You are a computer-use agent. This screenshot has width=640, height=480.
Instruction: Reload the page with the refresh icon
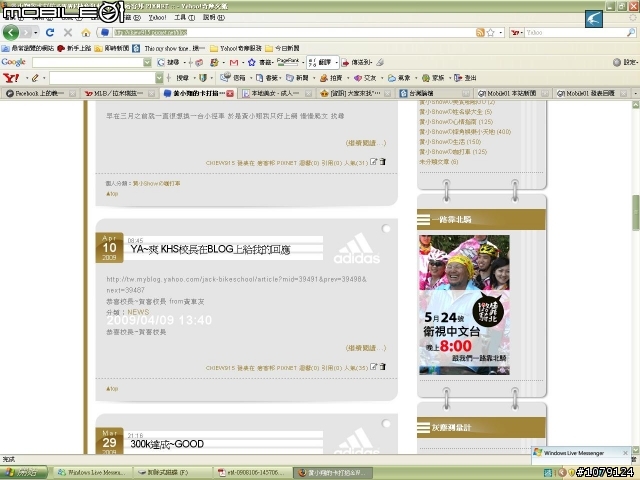50,32
